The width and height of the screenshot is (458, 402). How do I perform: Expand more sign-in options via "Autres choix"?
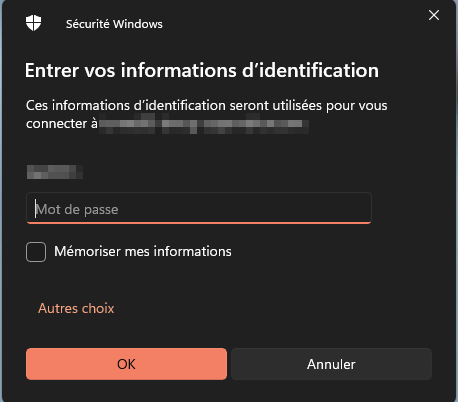[x=76, y=308]
